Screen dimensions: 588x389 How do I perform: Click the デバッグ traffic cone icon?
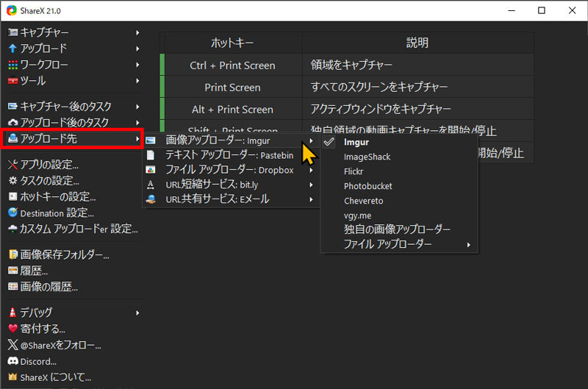(12, 313)
